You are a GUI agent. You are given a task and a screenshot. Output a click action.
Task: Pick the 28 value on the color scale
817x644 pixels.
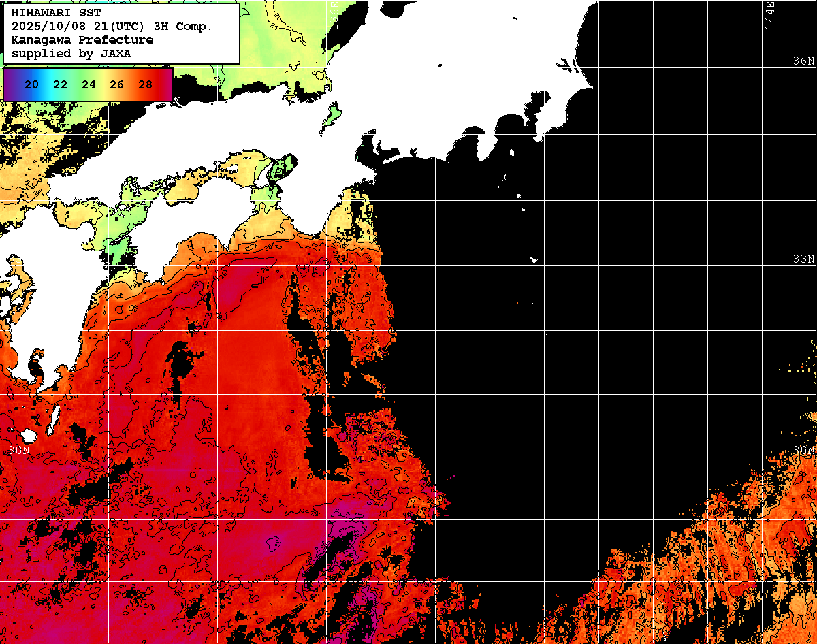pos(145,84)
